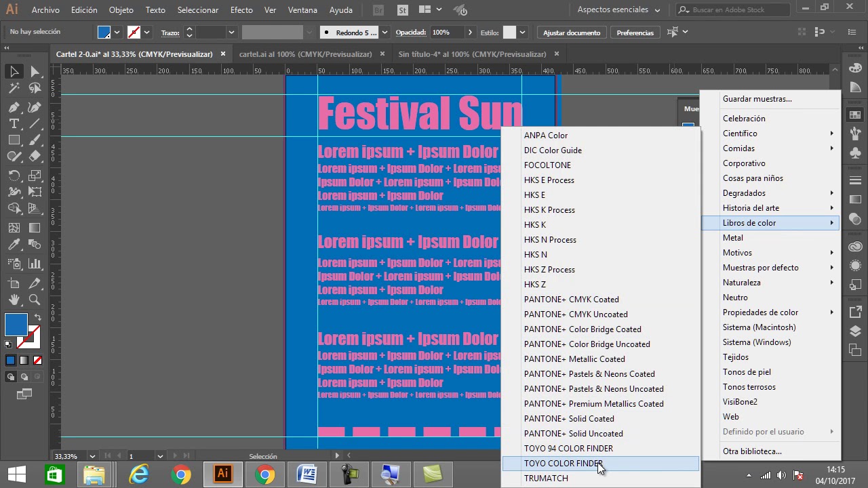
Task: Open the Estilo graphic style dropdown
Action: point(522,33)
